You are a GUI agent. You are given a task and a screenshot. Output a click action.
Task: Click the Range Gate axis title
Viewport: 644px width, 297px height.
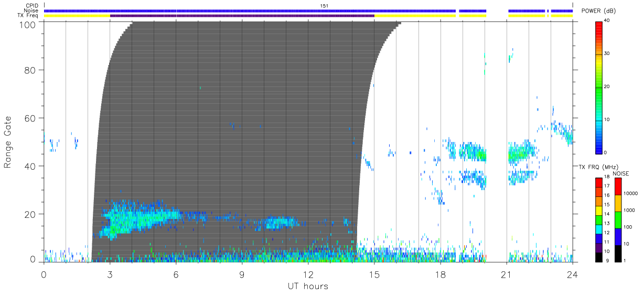tap(7, 142)
